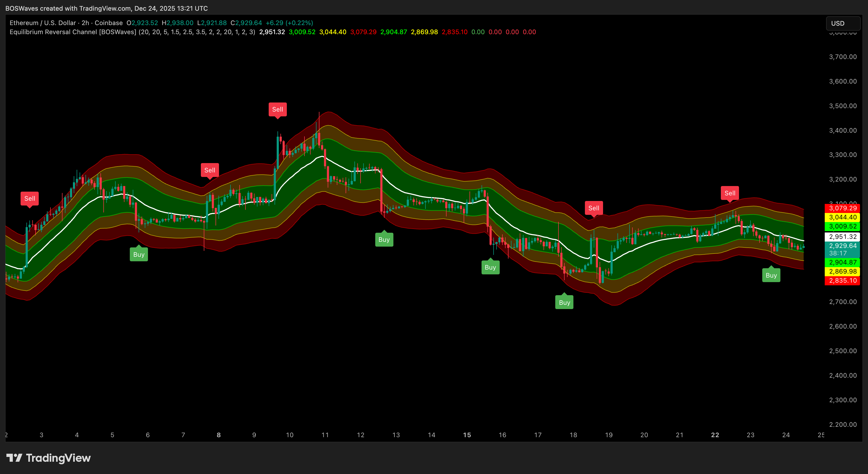Click the Buy signal label near date 6
The height and width of the screenshot is (474, 868).
click(x=139, y=255)
